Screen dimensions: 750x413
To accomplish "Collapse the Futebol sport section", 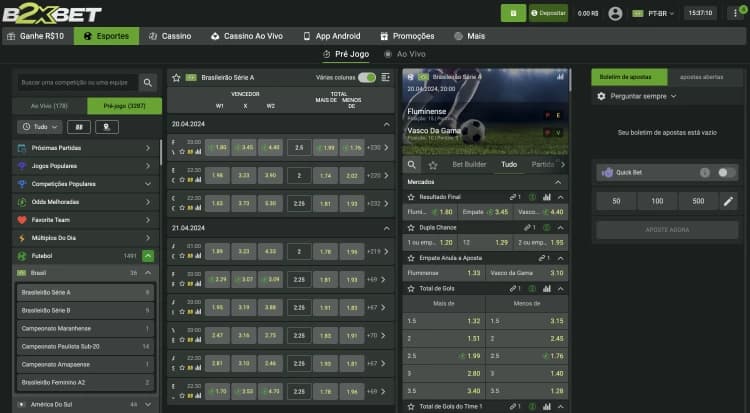I will (148, 256).
